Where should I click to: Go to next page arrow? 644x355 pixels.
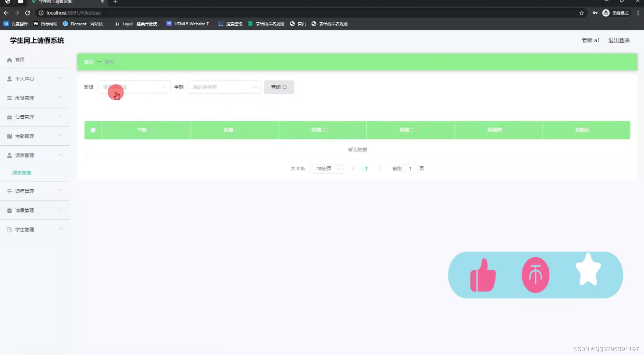[x=379, y=168]
